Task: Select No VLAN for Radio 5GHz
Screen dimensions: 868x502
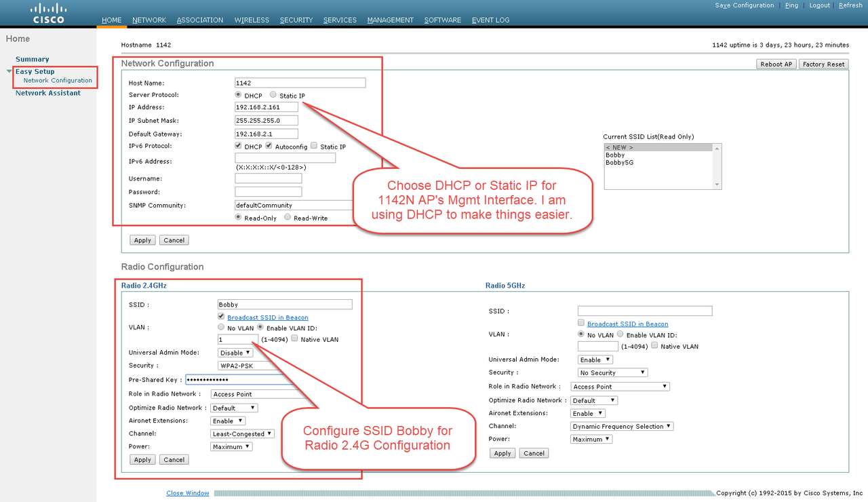Action: (x=581, y=334)
